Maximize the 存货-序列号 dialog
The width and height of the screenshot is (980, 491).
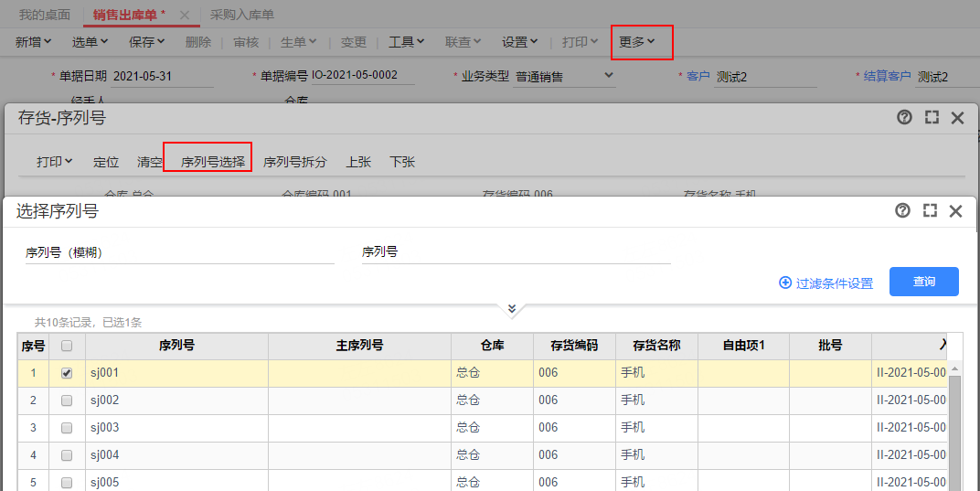[932, 117]
